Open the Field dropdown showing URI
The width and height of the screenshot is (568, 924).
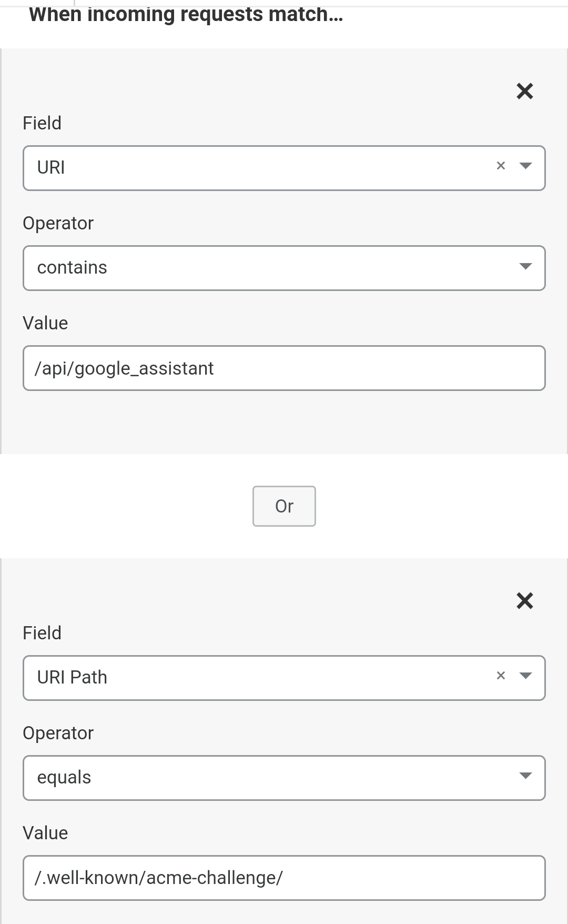tap(252, 168)
